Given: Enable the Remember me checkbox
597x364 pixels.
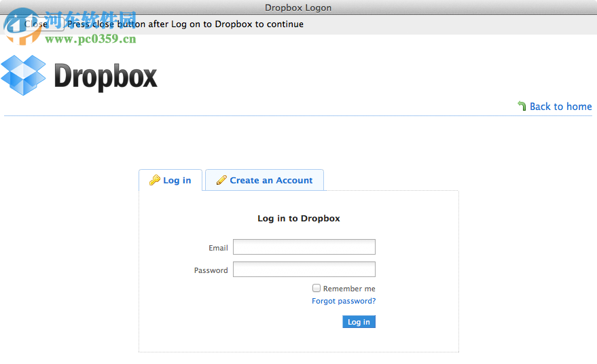Looking at the screenshot, I should click(x=316, y=288).
